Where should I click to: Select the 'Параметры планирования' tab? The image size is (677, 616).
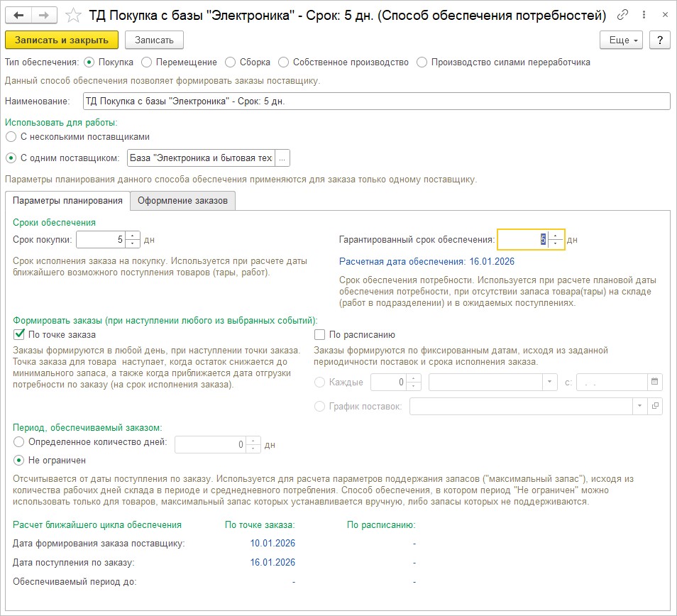(67, 201)
